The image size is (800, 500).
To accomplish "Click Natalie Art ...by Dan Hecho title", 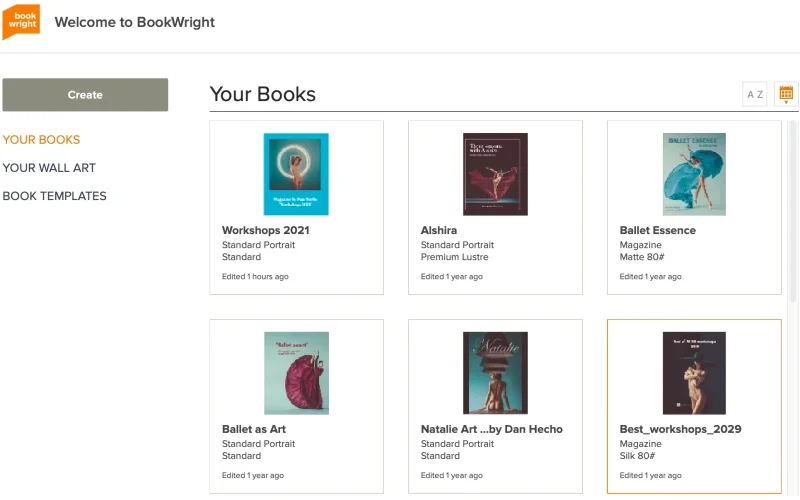I will click(491, 429).
